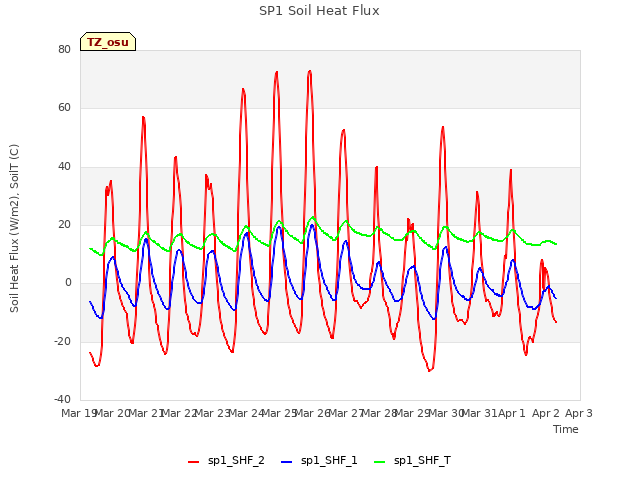Viewport: 640px width, 480px height.
Task: Click the Mar 22 x-axis tick label
Action: [179, 413]
